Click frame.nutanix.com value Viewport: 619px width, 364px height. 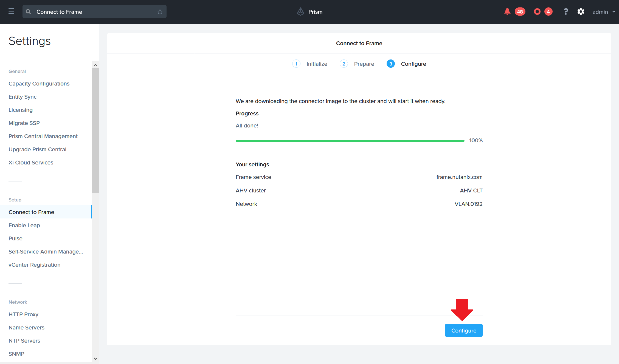tap(459, 177)
